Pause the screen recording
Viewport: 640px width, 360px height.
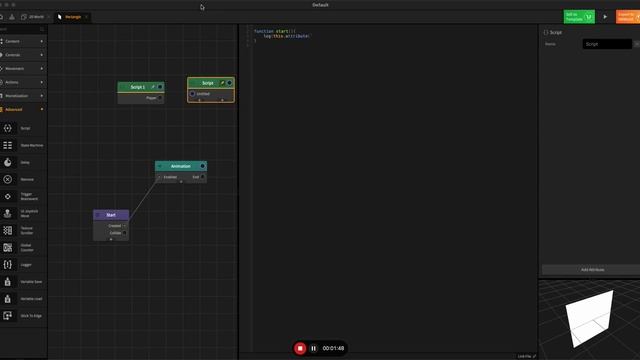313,348
